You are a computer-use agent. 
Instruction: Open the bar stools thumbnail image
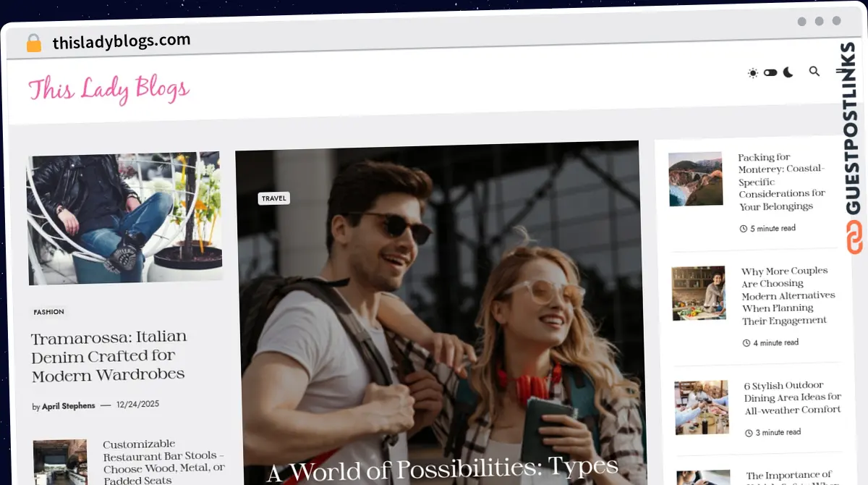tap(61, 462)
